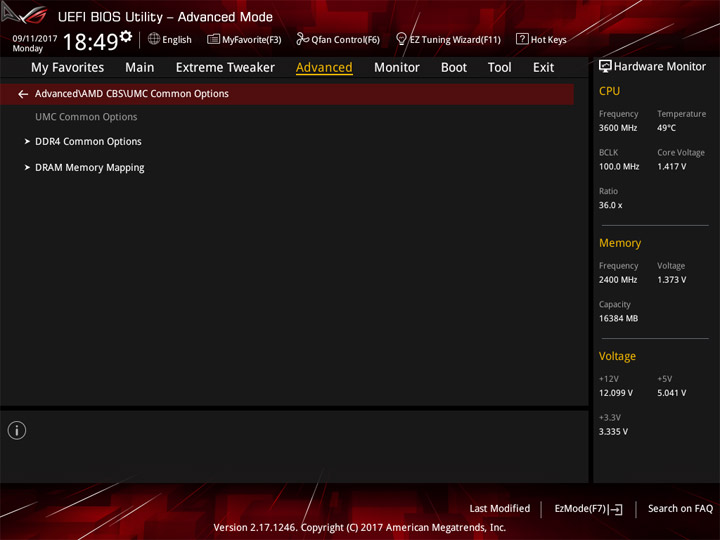This screenshot has height=540, width=720.
Task: Click the EZ Tuning Wizard bulb icon
Action: [x=401, y=39]
